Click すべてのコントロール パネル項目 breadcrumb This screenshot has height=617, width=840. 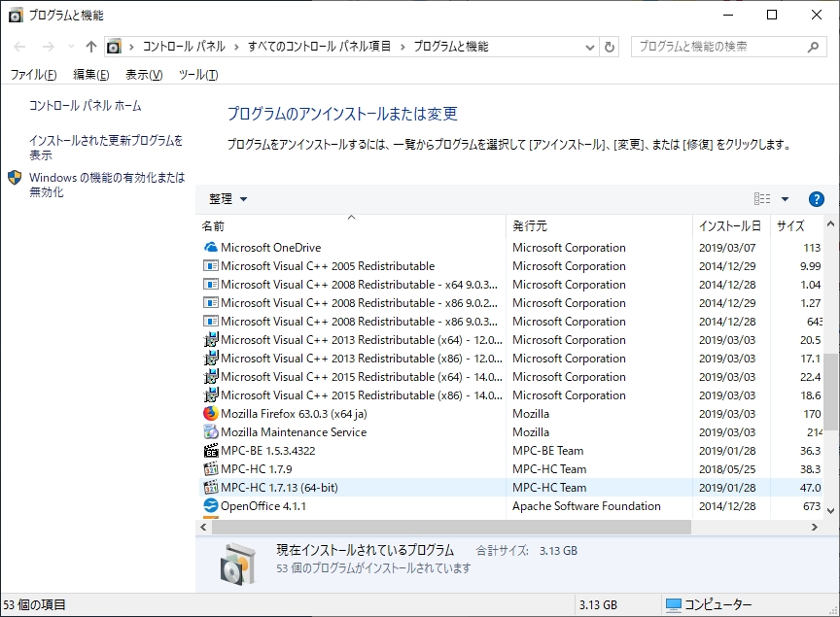pos(319,47)
